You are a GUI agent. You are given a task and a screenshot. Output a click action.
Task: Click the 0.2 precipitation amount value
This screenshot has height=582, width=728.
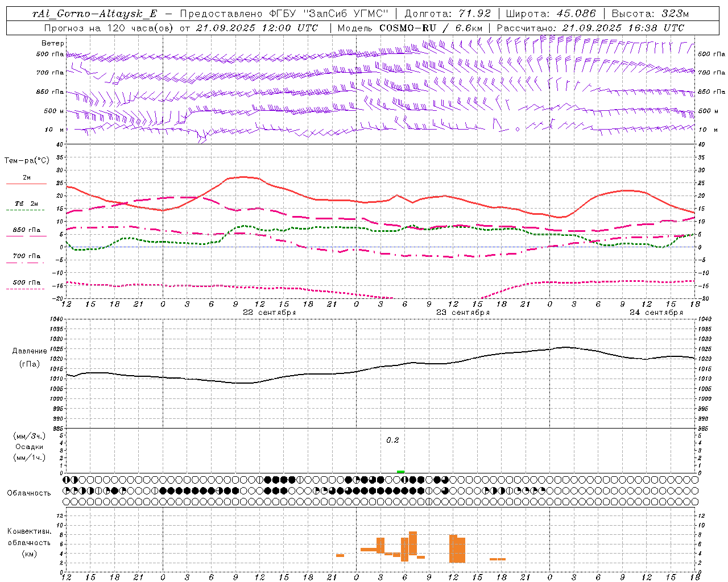(392, 440)
